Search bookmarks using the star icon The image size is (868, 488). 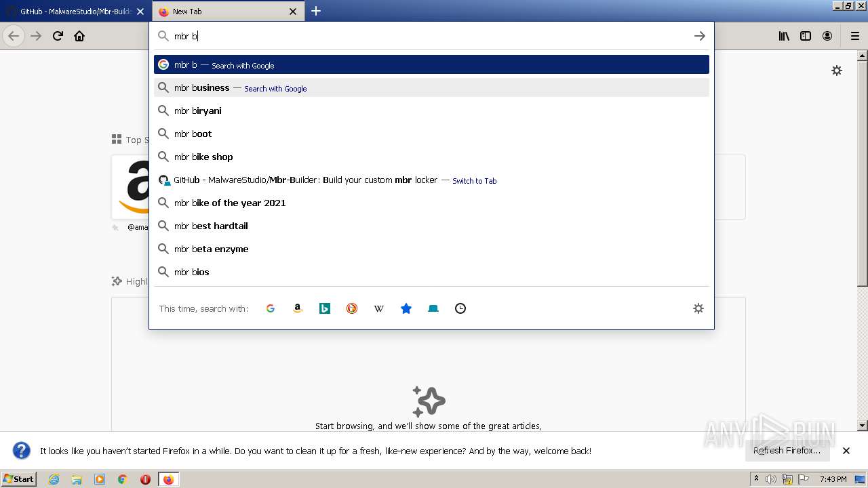pos(406,308)
